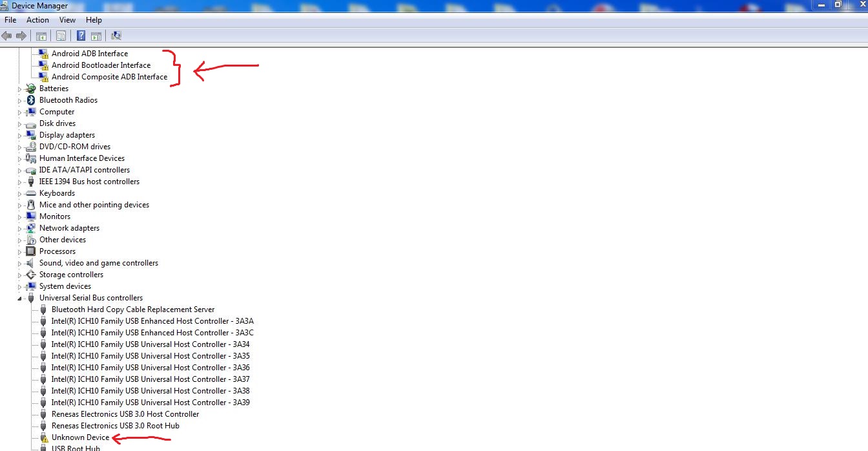Screen dimensions: 868x451
Task: Click Show/Hide Action Pane toolbar icon
Action: (x=96, y=36)
